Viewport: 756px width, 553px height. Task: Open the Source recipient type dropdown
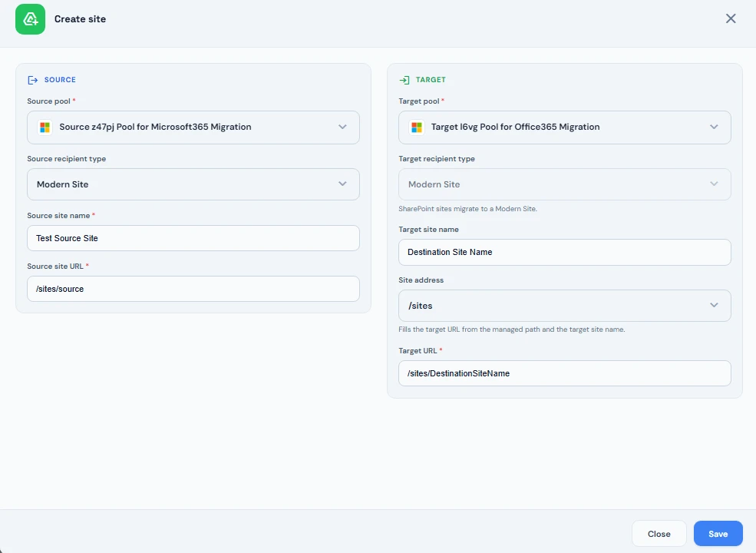point(193,184)
